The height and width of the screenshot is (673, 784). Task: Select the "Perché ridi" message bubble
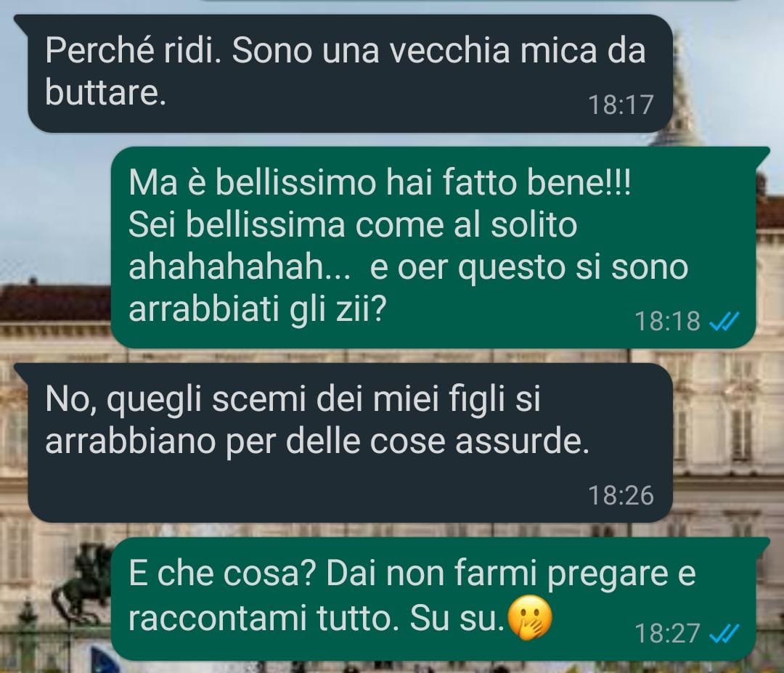click(350, 73)
